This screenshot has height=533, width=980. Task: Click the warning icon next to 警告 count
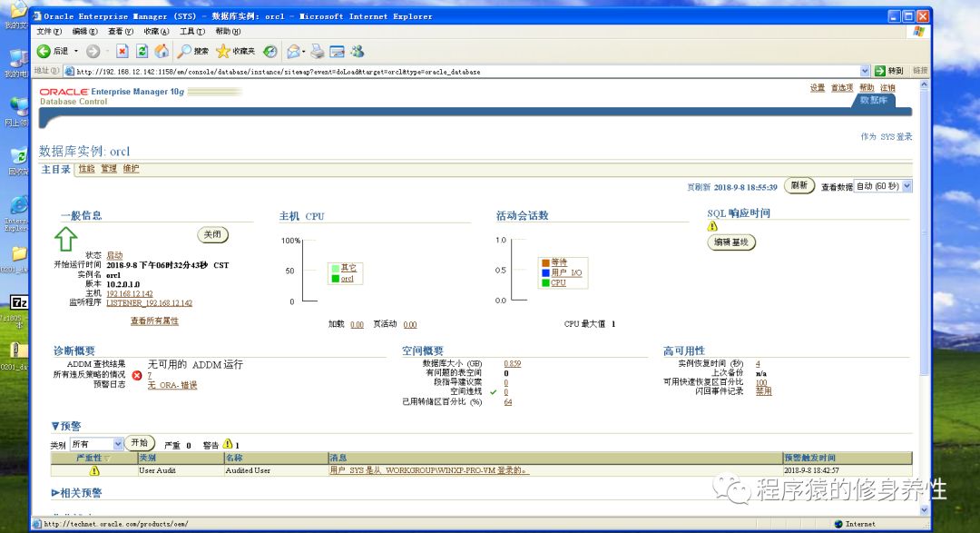(x=228, y=444)
